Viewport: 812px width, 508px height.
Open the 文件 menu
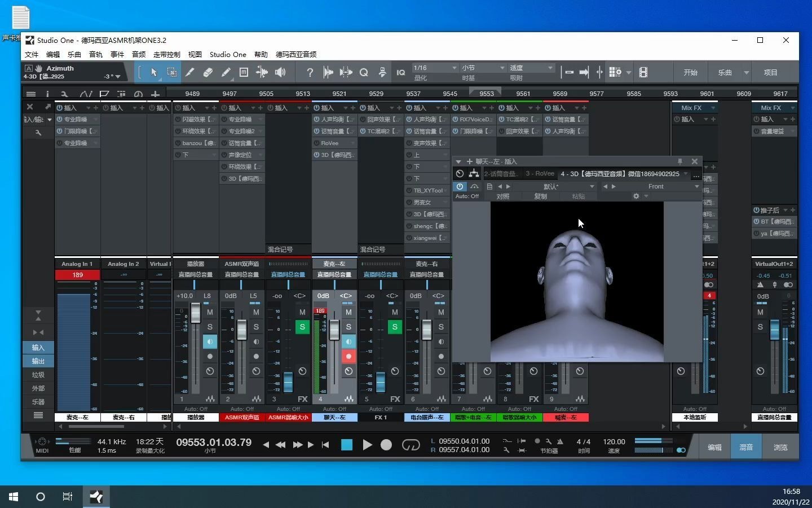pyautogui.click(x=32, y=55)
